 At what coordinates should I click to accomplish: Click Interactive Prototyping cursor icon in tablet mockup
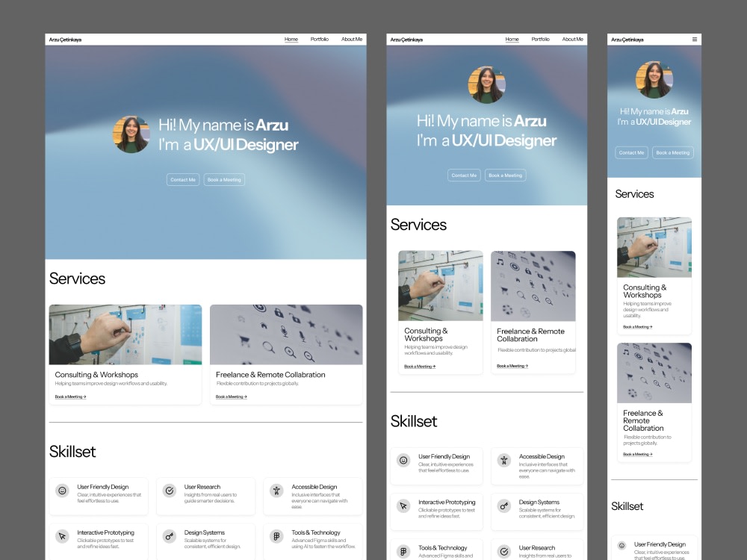(403, 505)
